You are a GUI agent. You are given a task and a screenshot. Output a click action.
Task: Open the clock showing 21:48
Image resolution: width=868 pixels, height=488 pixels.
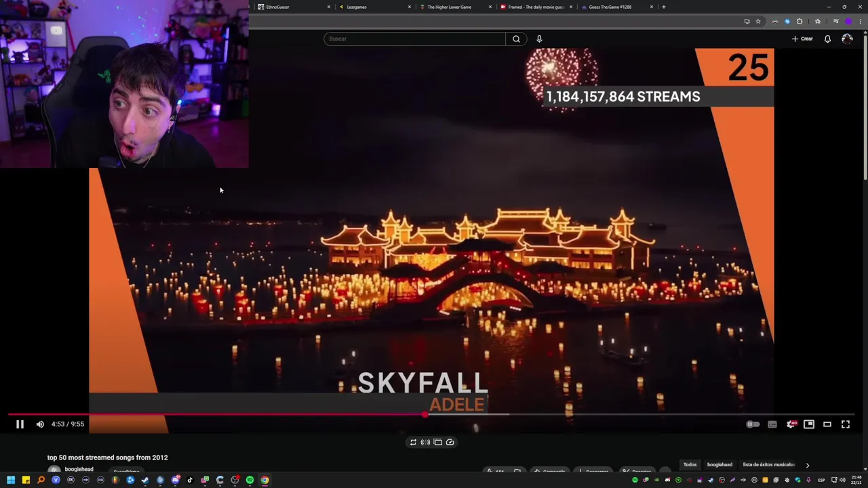(856, 480)
